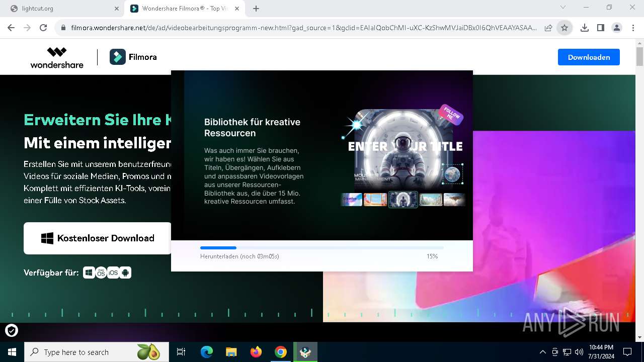Open the volume control in tray
Image resolution: width=644 pixels, height=362 pixels.
point(579,352)
